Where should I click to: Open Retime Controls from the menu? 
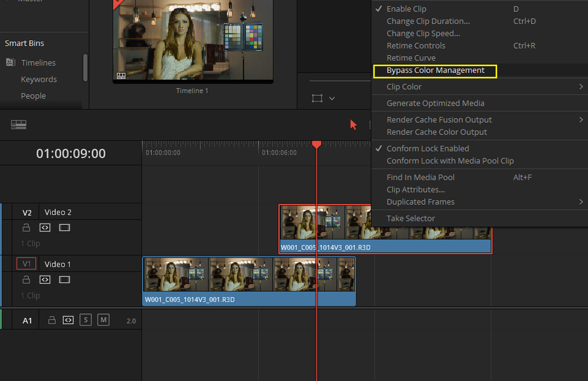(480, 46)
